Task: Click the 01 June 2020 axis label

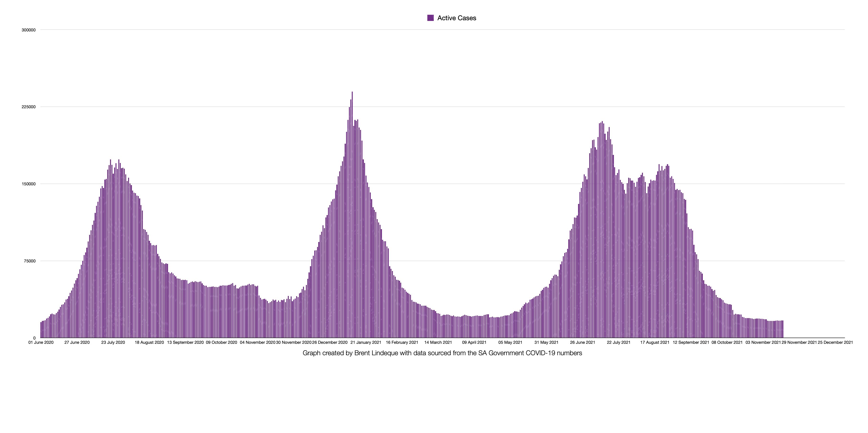Action: pos(41,342)
